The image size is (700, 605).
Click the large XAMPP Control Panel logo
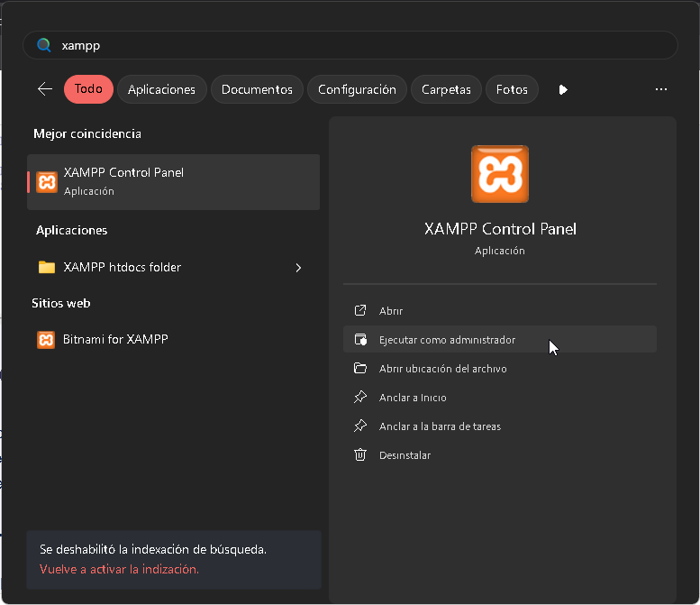click(500, 174)
